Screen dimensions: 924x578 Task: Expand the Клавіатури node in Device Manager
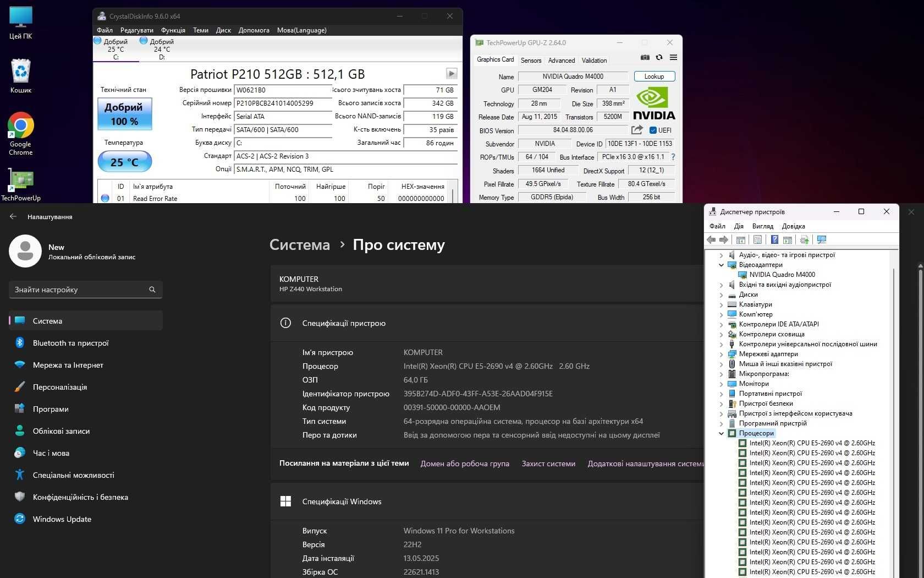click(x=721, y=304)
